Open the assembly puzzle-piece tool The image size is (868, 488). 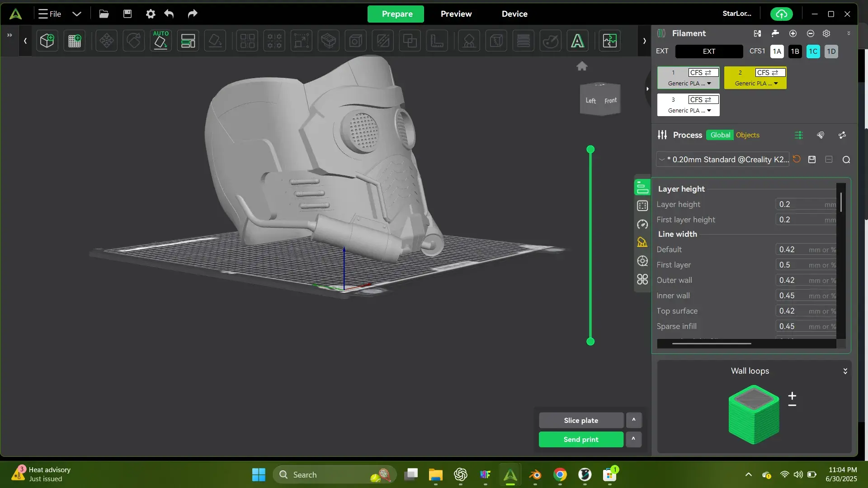(x=609, y=41)
